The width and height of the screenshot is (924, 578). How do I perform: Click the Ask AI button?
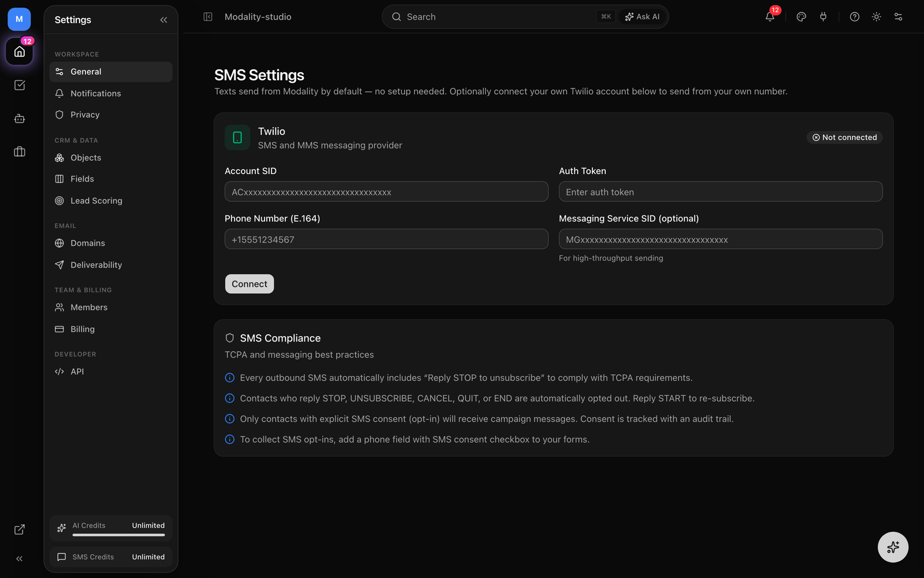642,17
